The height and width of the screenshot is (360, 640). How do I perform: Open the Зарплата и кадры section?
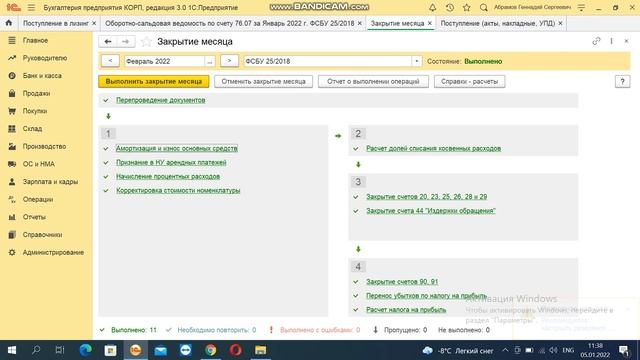point(50,182)
